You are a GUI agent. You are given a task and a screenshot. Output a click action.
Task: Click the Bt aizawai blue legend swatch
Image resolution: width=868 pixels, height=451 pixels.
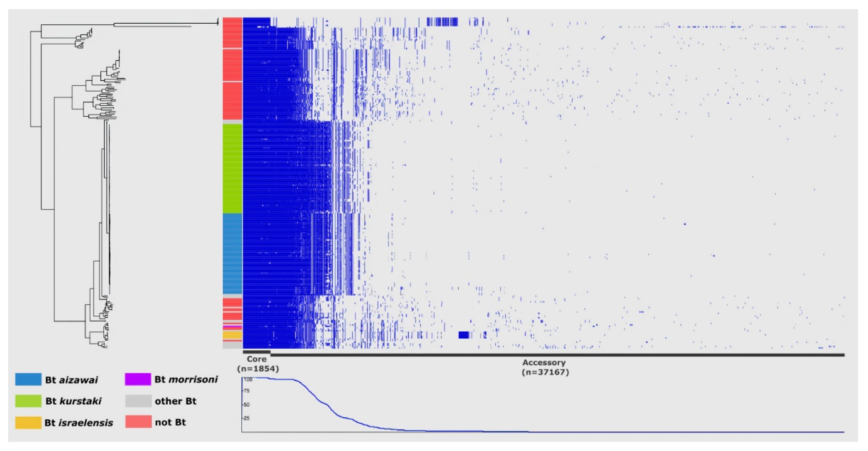point(28,379)
